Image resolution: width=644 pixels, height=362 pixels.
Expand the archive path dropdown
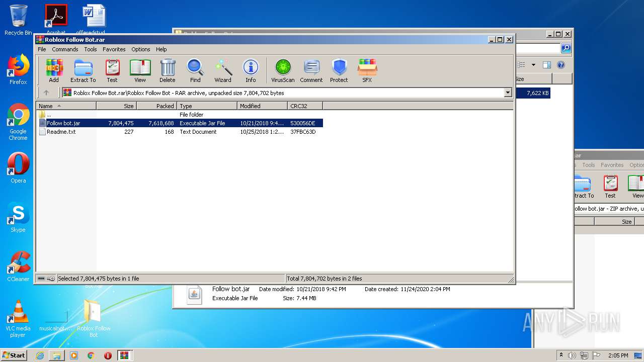click(508, 93)
